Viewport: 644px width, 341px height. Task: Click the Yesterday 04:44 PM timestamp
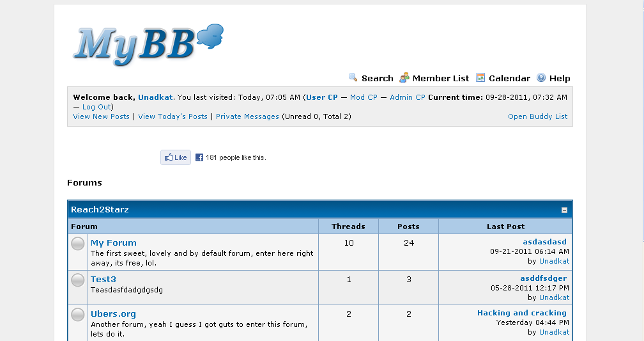[x=533, y=323]
